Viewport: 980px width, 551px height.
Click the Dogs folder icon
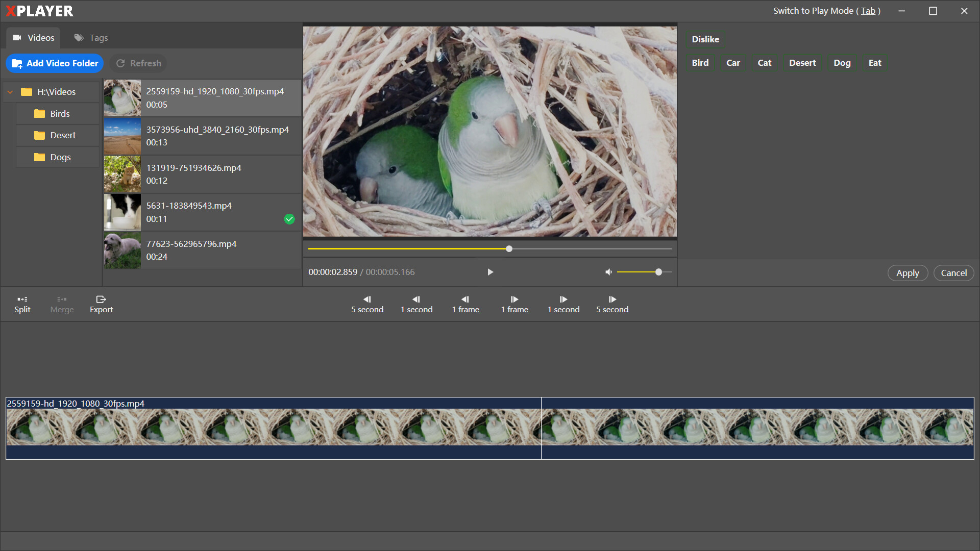pos(39,157)
